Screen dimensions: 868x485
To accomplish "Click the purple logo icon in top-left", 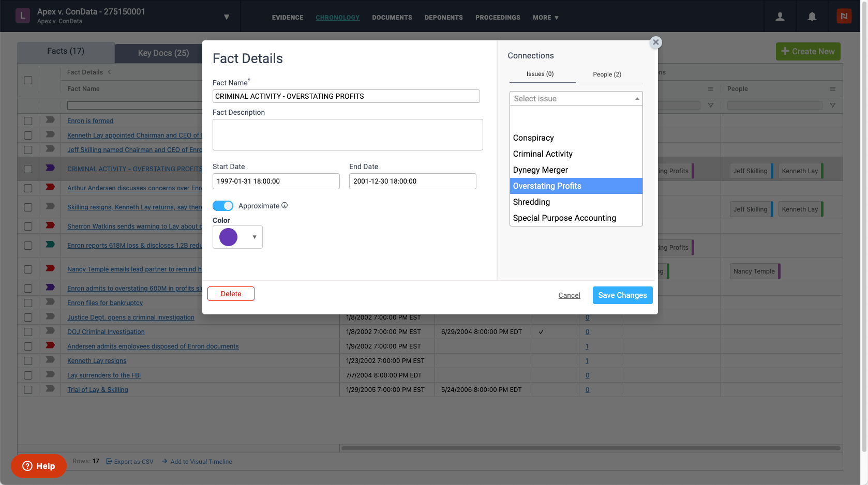I will [22, 16].
